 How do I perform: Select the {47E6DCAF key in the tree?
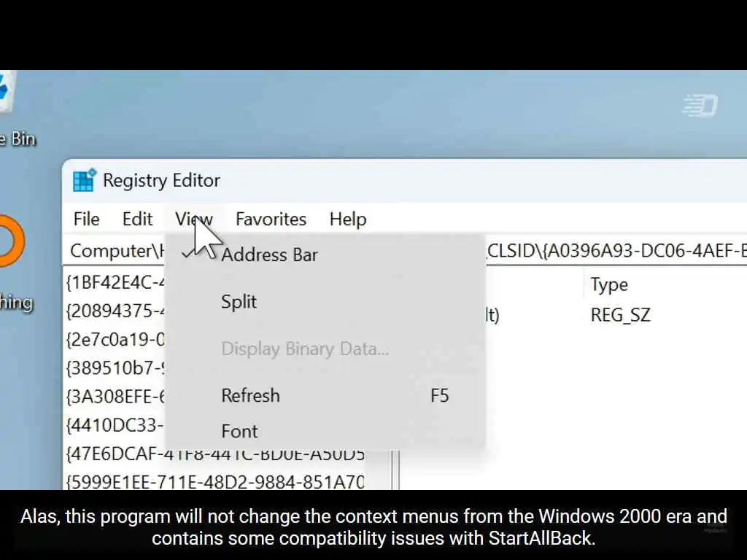pyautogui.click(x=215, y=454)
